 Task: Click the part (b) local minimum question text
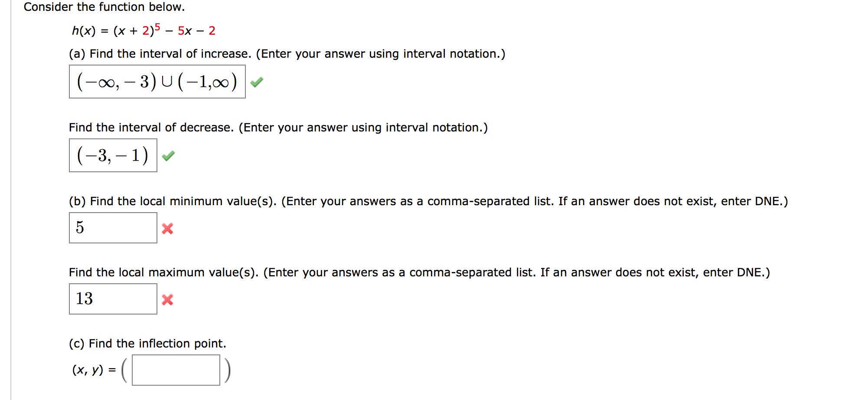point(428,201)
